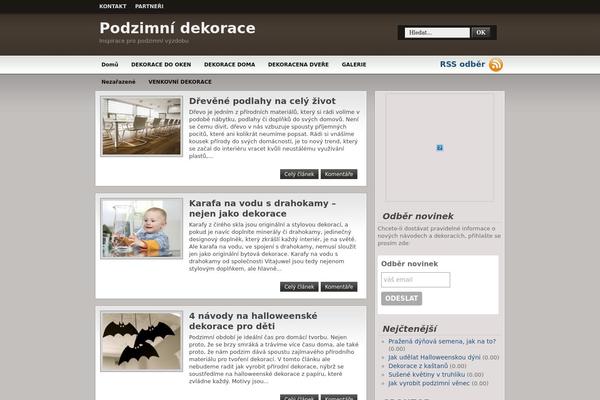Open the wooden floor article thumbnail

click(142, 126)
